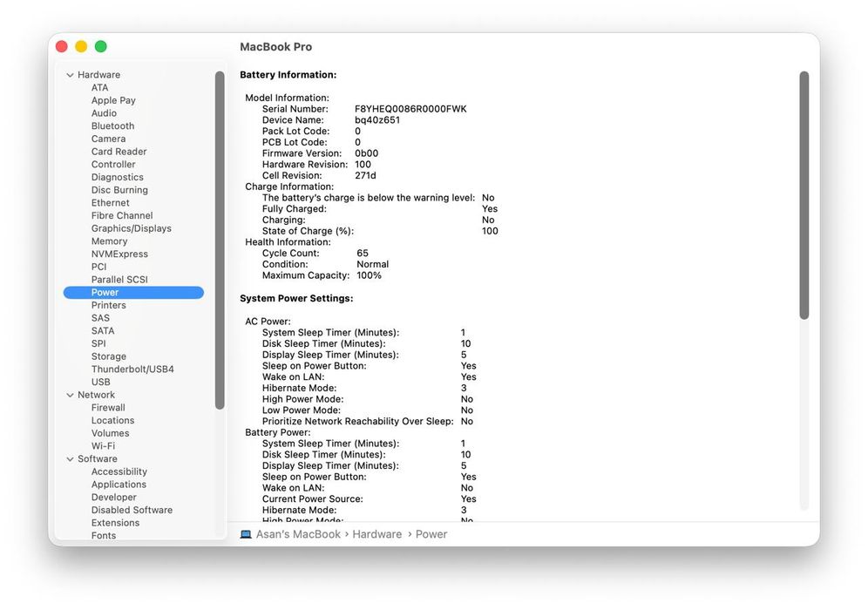Select Fibre Channel item
868x610 pixels.
(122, 215)
